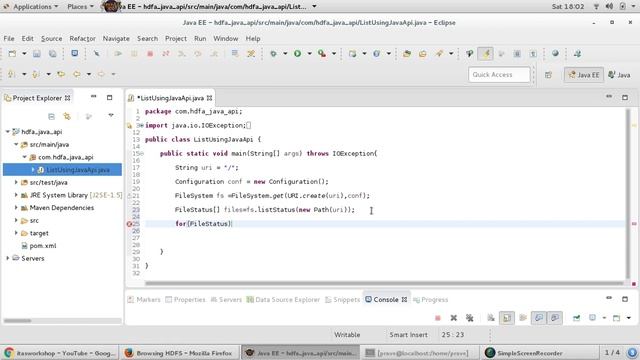Switch to Data Source Explorer tab

283,299
